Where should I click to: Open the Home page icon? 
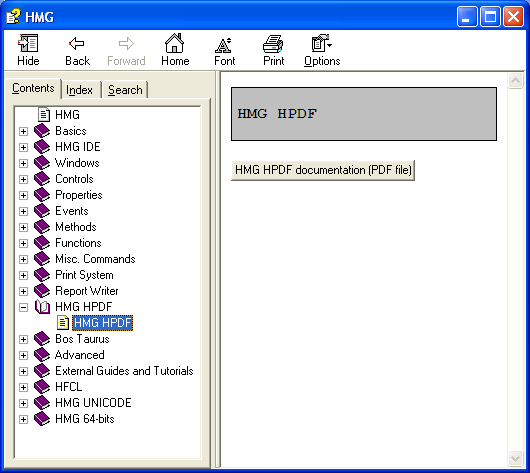(x=174, y=43)
